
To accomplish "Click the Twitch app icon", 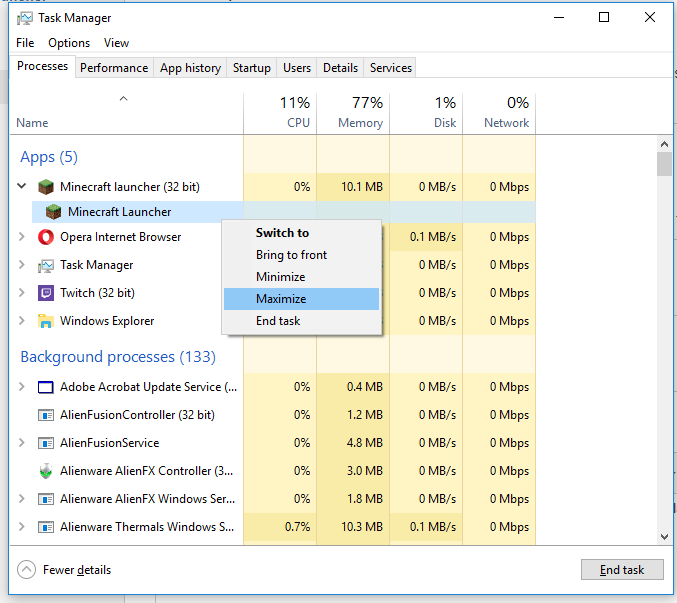I will (x=46, y=293).
